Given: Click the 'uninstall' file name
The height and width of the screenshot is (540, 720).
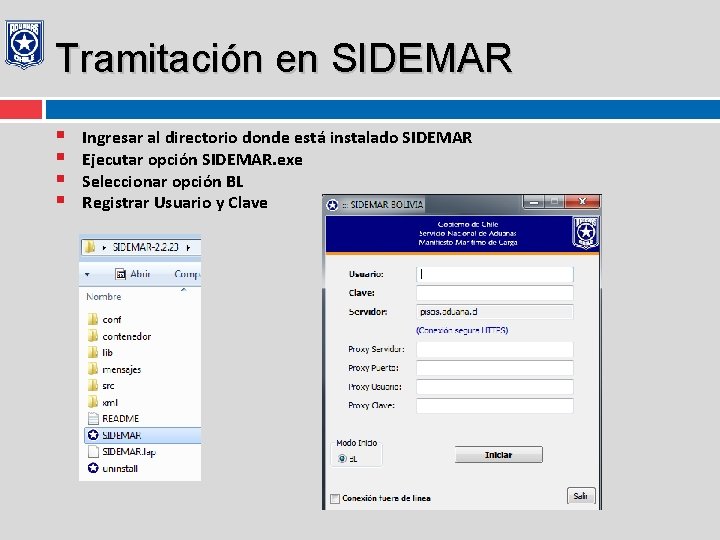Looking at the screenshot, I should tap(120, 469).
